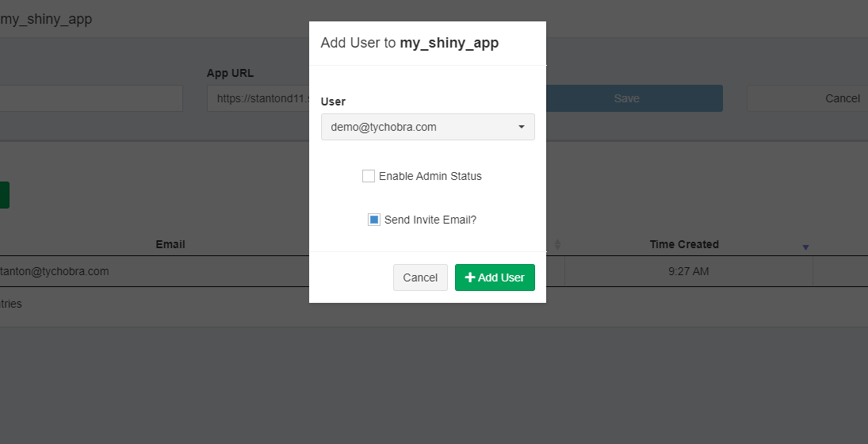Click the input field left of App URL

point(91,98)
